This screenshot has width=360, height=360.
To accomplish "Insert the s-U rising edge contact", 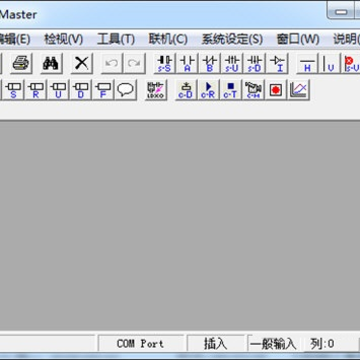I will click(x=232, y=63).
